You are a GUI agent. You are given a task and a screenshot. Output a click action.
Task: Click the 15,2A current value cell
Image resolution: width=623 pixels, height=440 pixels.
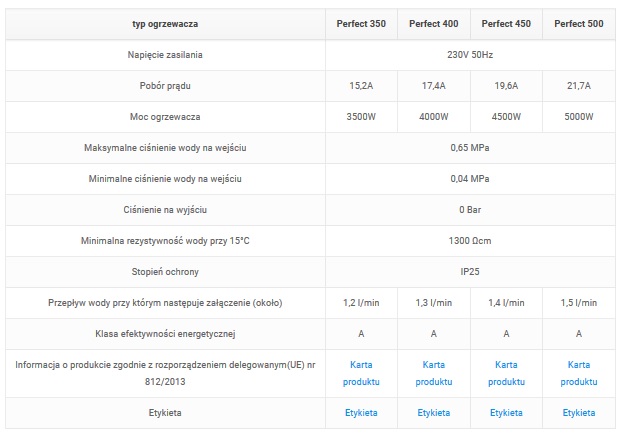click(x=362, y=86)
